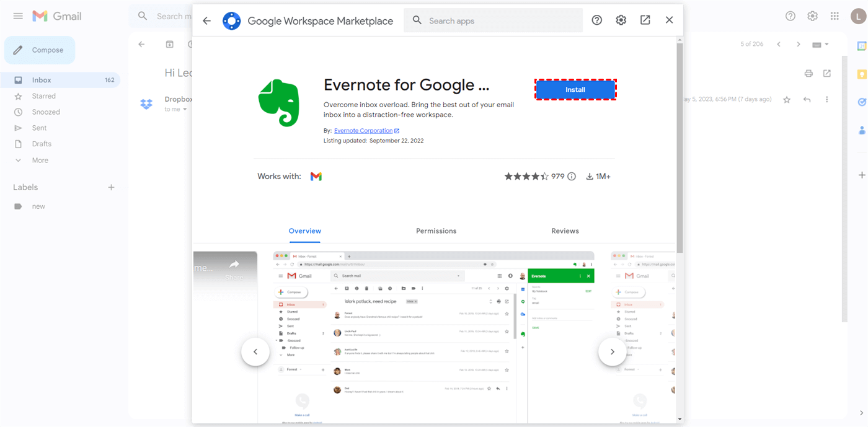The image size is (868, 427).
Task: Show previous screenshot in carousel
Action: click(x=255, y=352)
